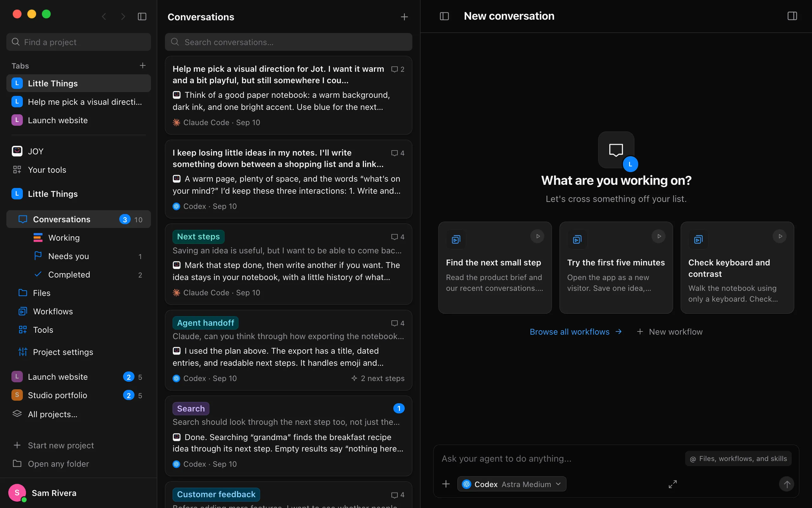Open the Little Things tab
Screen dimensions: 812x508
point(79,83)
